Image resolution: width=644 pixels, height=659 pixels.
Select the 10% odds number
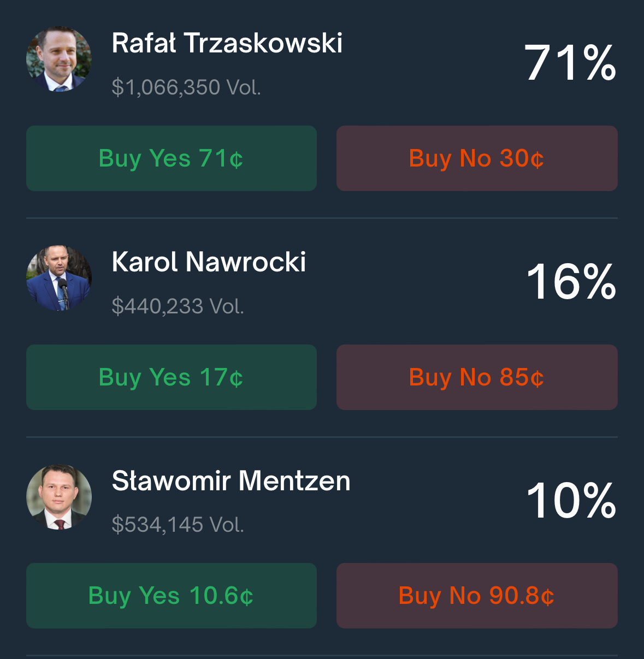571,501
